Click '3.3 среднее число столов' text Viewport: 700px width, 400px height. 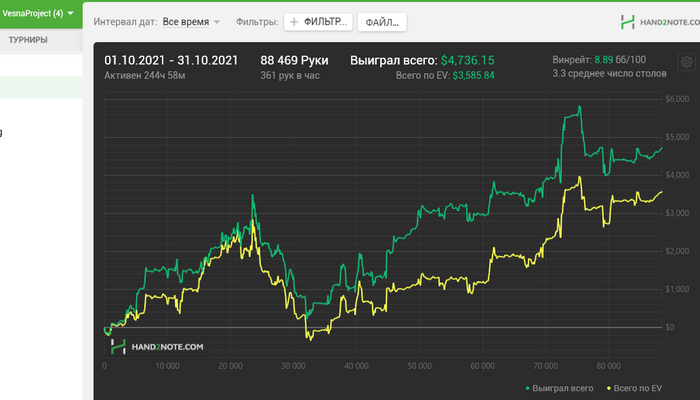[x=609, y=74]
